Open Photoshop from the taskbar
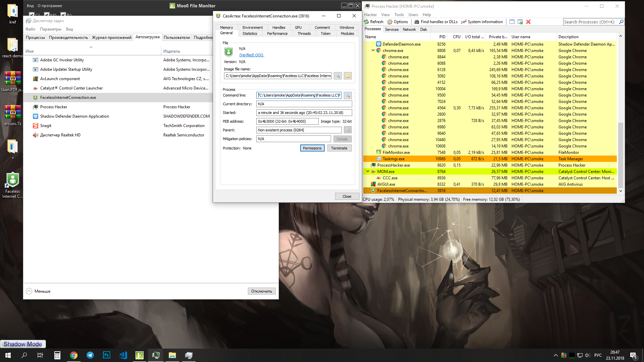The image size is (644, 362). tap(106, 355)
